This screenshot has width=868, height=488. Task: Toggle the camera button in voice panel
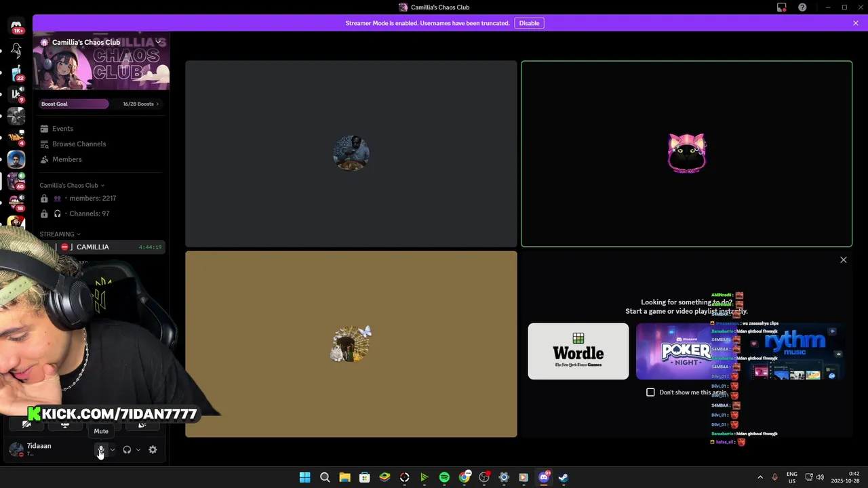point(26,424)
